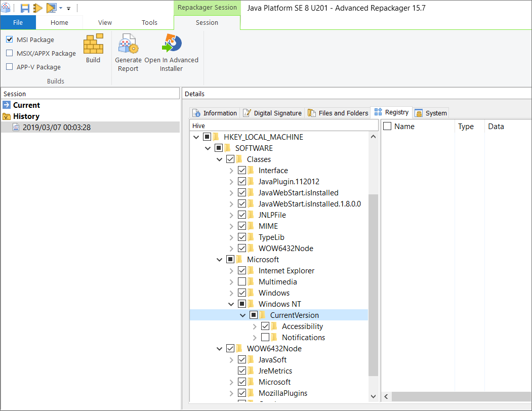Collapse the HKEY_LOCAL_MACHINE node
The image size is (532, 411).
196,137
